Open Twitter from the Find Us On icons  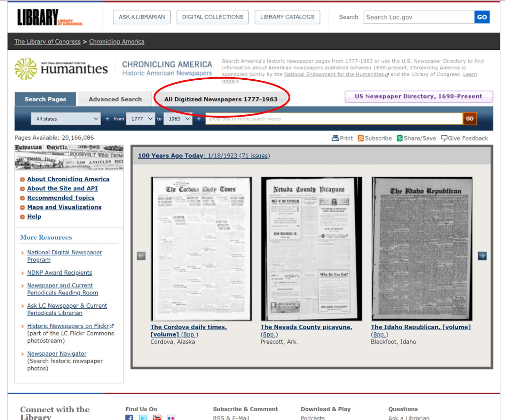pyautogui.click(x=143, y=418)
